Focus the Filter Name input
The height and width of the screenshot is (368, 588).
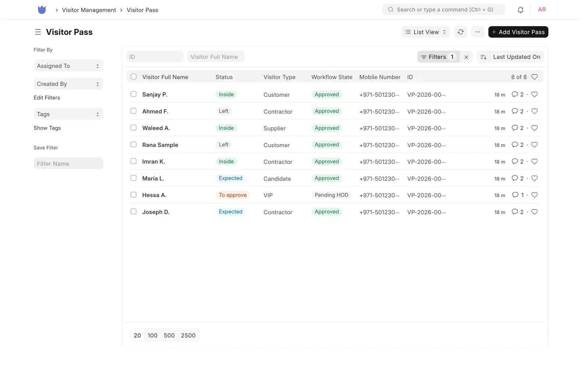pyautogui.click(x=68, y=163)
